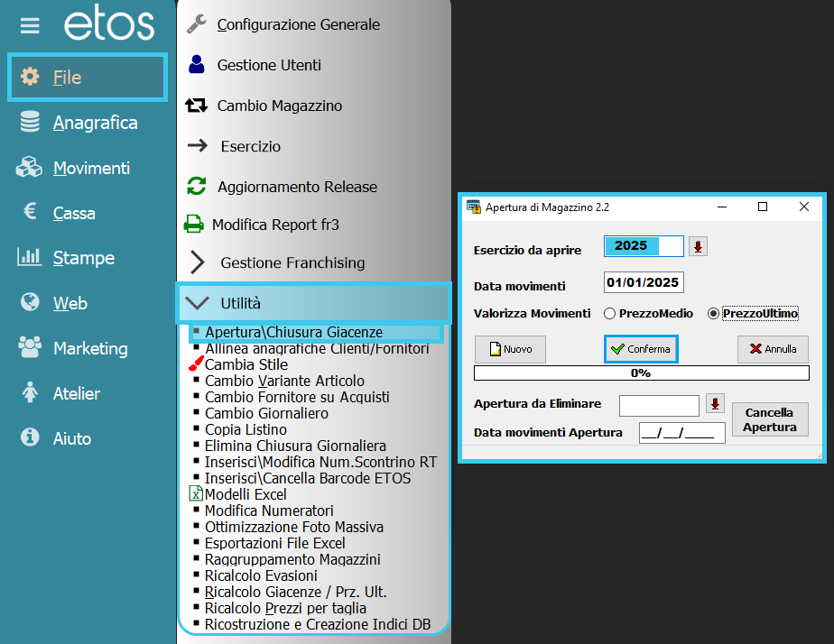Click the Cambio Magazzino swap arrows icon

coord(196,106)
